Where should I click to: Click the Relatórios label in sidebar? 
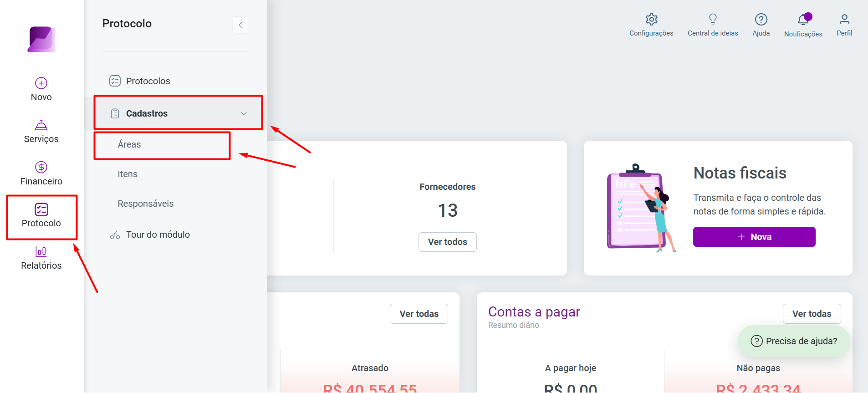click(x=41, y=265)
